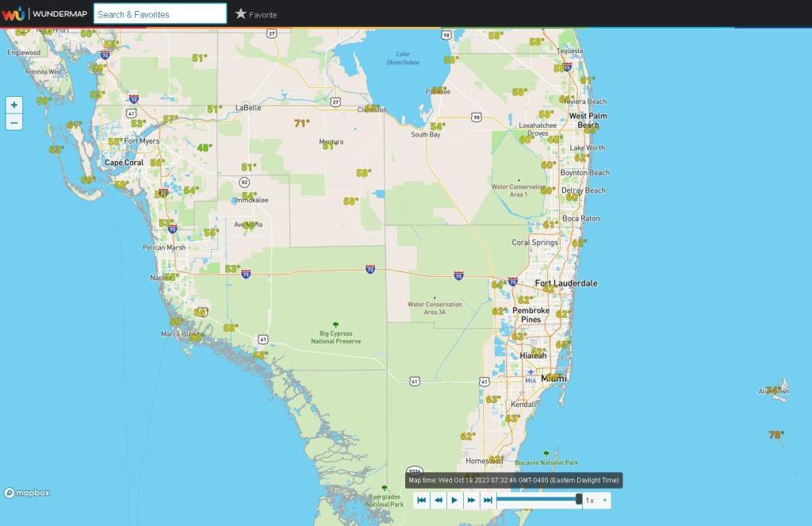The image size is (812, 526).
Task: Select the 53° station on I-75 near Naples
Action: 232,268
